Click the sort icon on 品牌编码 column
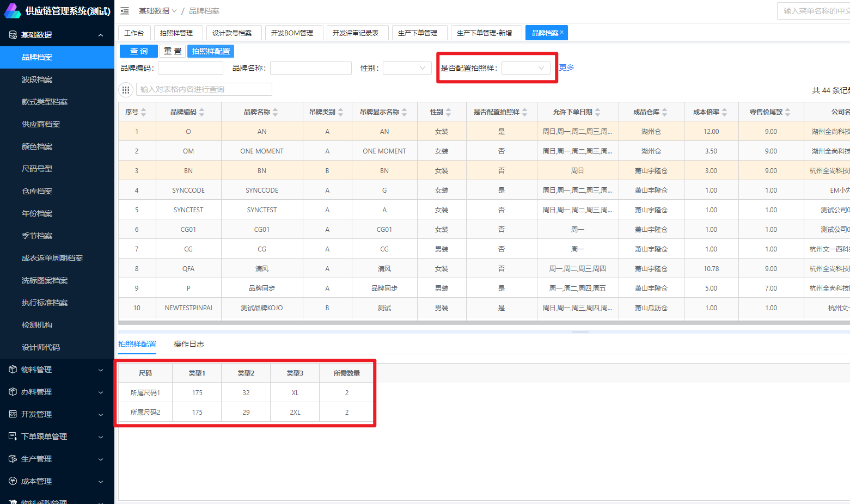 (x=202, y=112)
